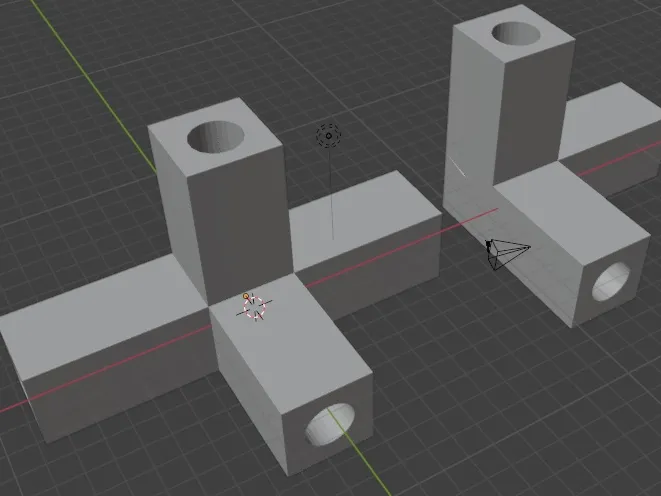Click the front hole of right connector
Image resolution: width=661 pixels, height=496 pixels.
point(611,282)
